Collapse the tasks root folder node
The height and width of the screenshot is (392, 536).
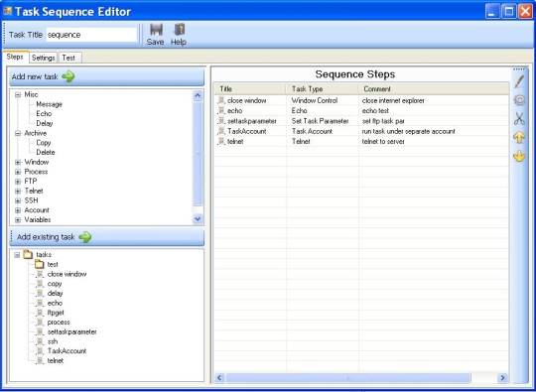point(17,255)
